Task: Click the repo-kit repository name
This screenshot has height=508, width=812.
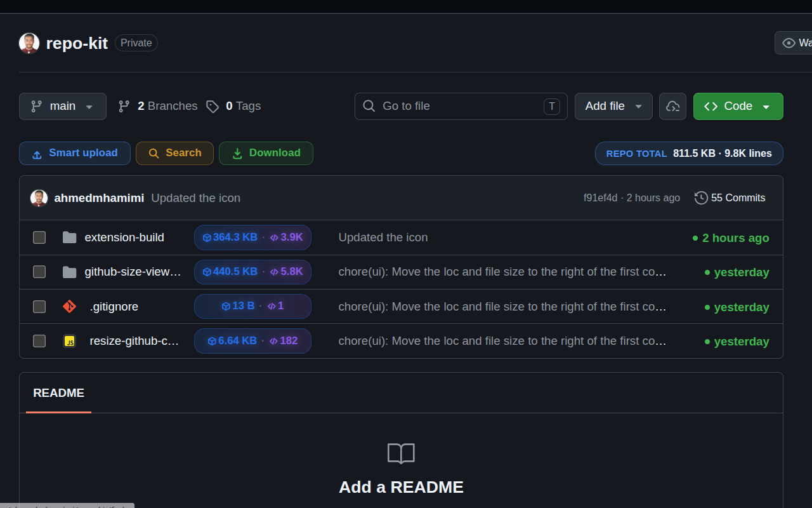Action: pyautogui.click(x=77, y=43)
